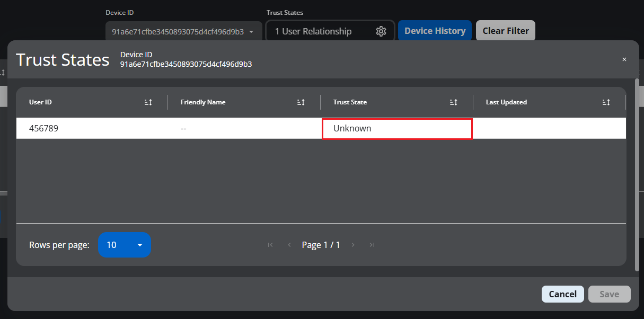Image resolution: width=644 pixels, height=319 pixels.
Task: Go to next page of results
Action: pos(353,245)
